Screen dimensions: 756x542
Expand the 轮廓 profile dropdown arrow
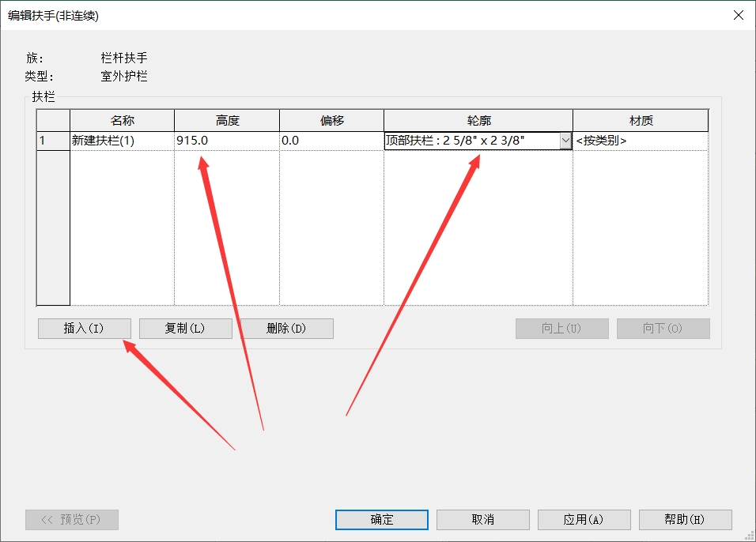click(565, 141)
